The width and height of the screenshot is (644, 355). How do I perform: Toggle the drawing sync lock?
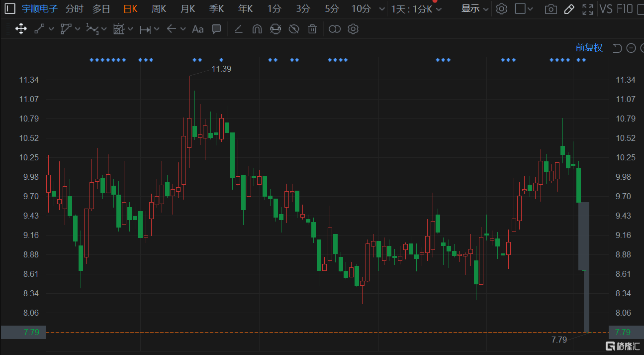(275, 29)
